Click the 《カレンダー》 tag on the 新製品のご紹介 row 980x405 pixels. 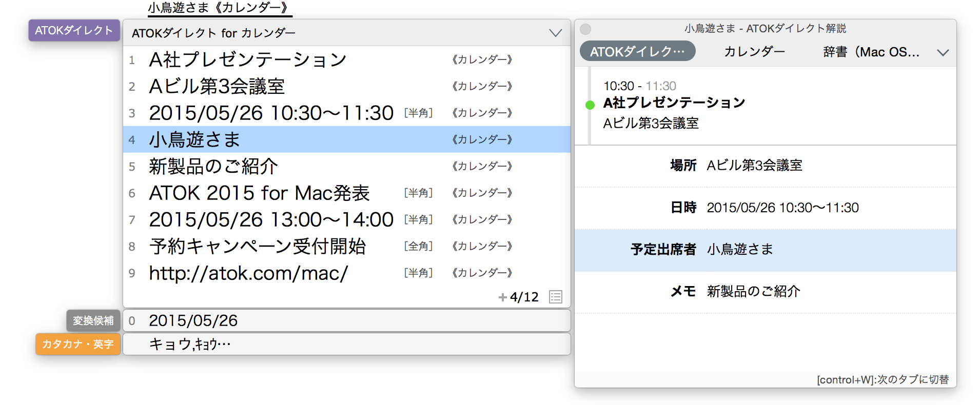[482, 166]
